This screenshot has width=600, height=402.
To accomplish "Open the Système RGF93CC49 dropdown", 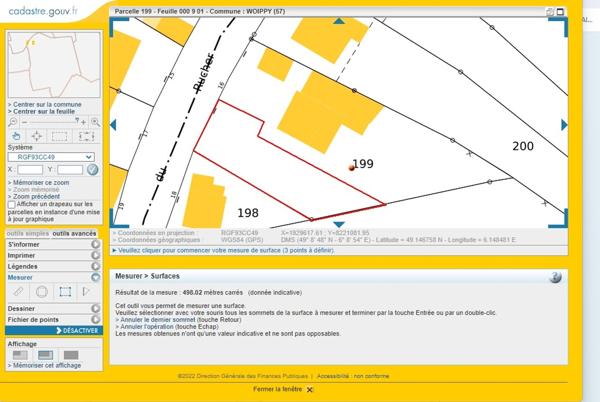I will coord(51,157).
